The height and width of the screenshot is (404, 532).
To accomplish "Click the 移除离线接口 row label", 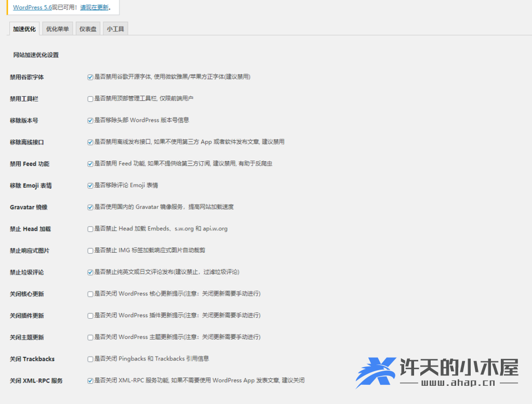I will 27,142.
